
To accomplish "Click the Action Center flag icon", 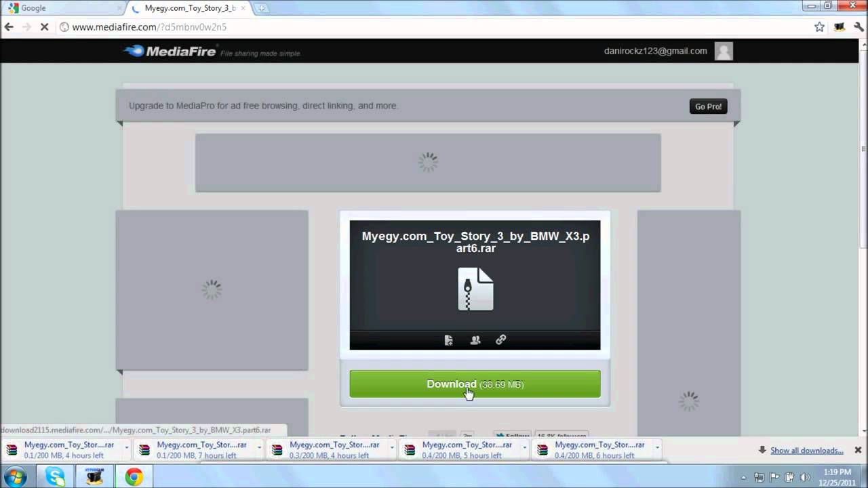I will click(774, 477).
